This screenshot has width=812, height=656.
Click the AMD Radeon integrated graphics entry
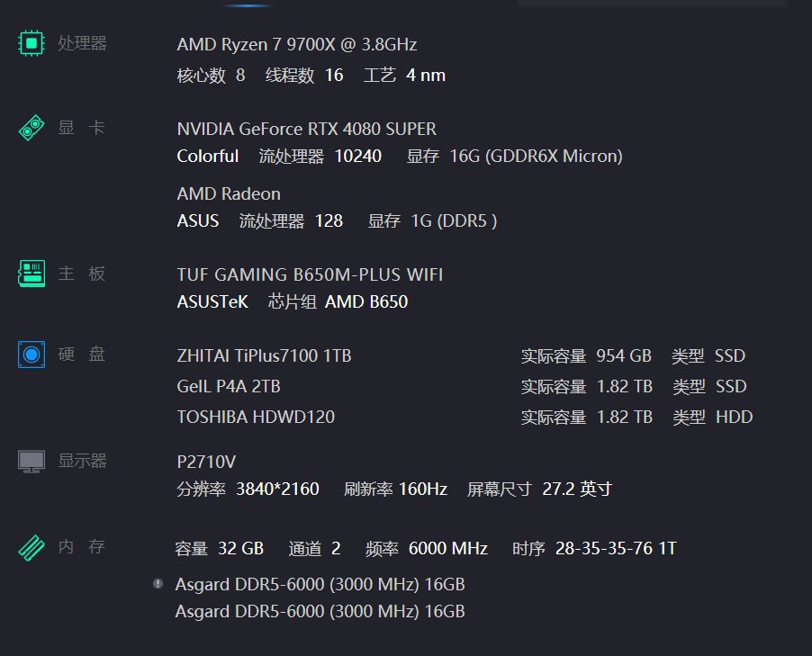229,194
